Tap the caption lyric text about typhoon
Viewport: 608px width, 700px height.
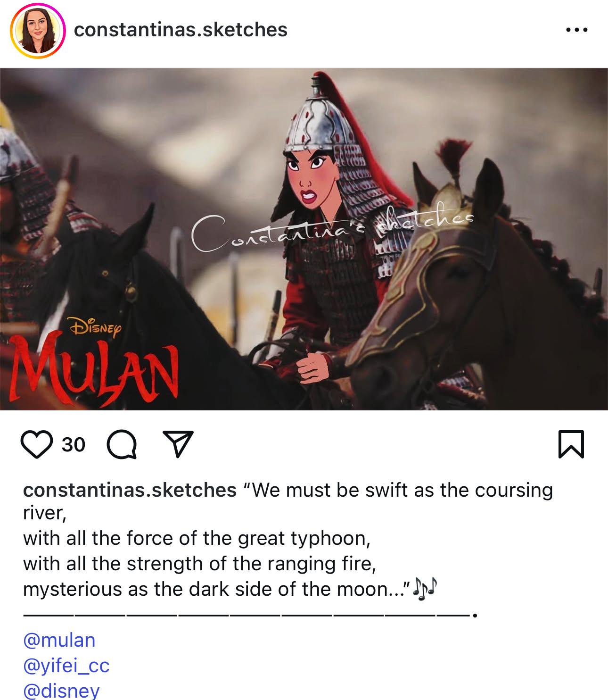click(x=197, y=538)
